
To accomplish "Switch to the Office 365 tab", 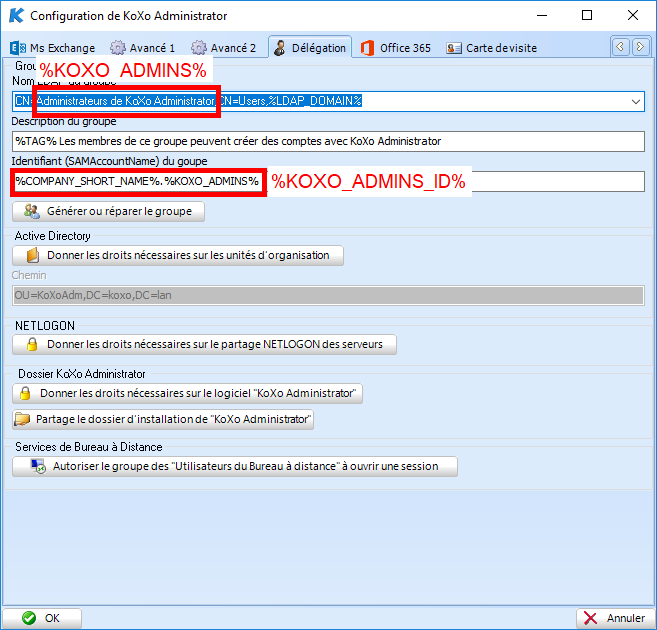I will pyautogui.click(x=396, y=48).
